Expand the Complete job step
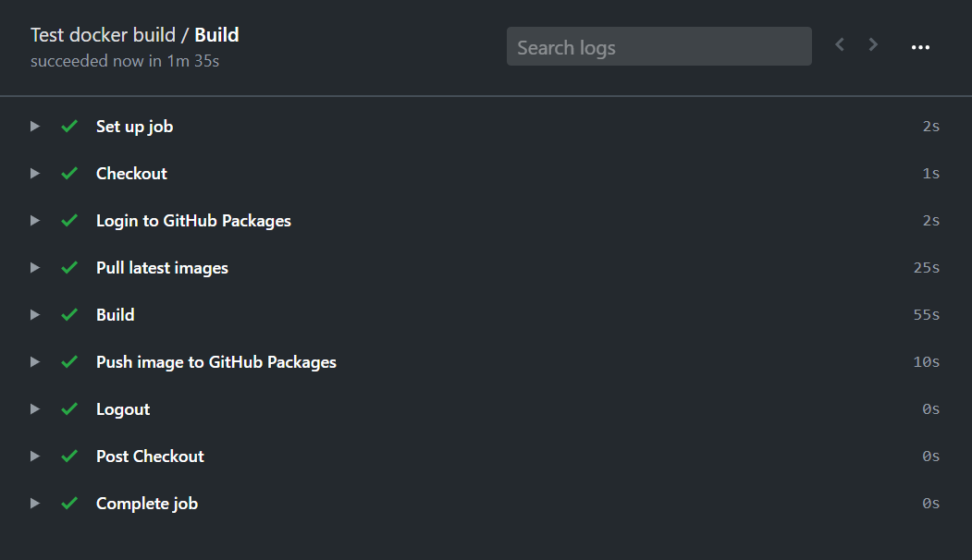 pos(34,503)
